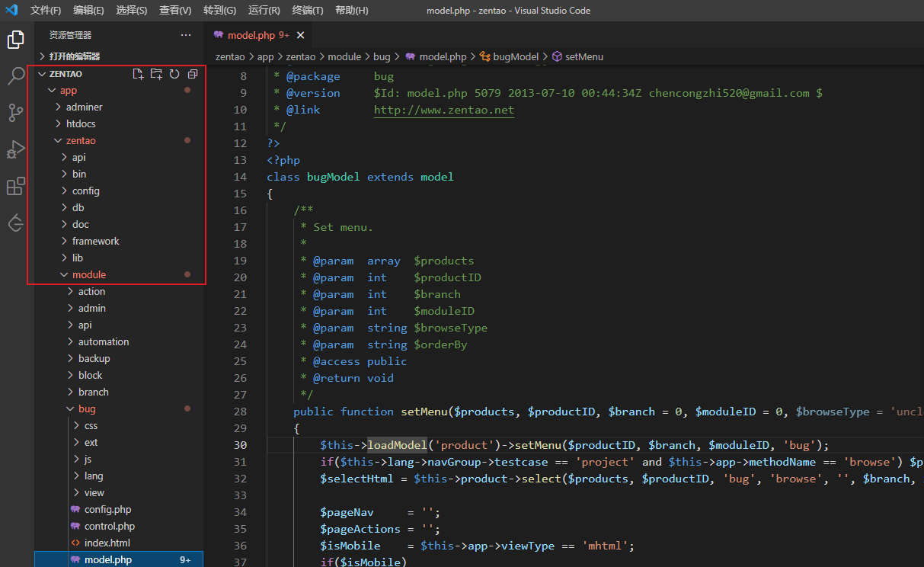Open the 转到(G) menu
The image size is (924, 567).
click(220, 11)
